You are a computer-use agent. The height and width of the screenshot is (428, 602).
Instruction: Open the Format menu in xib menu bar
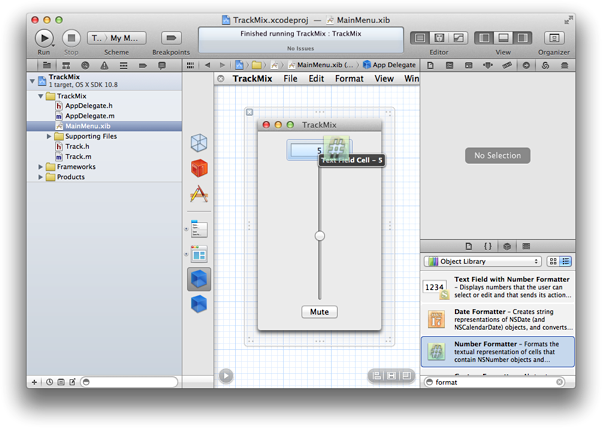349,79
